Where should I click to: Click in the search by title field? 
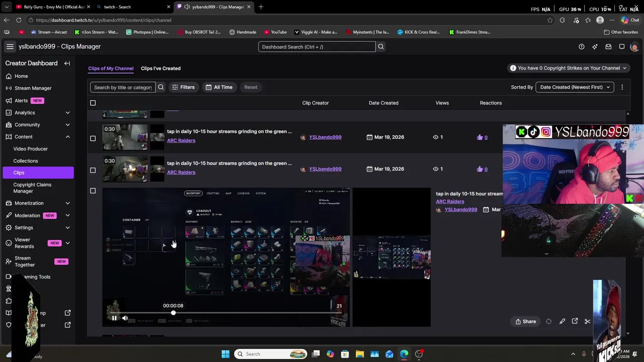pos(123,87)
